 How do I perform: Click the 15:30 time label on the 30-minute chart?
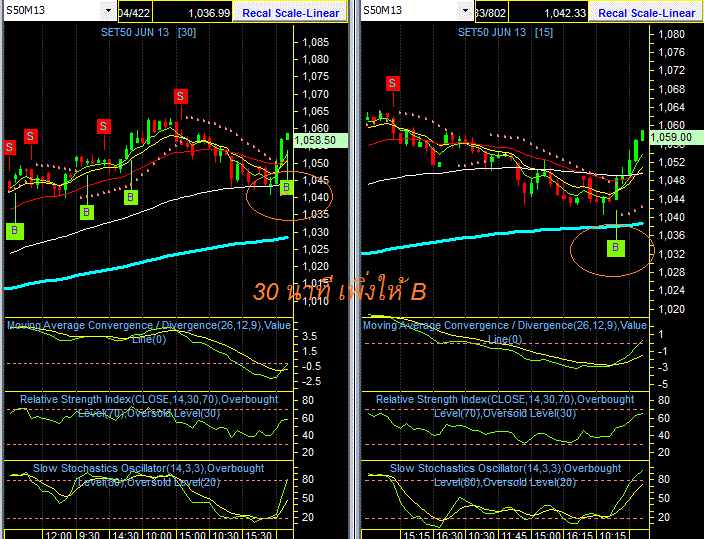tap(259, 535)
